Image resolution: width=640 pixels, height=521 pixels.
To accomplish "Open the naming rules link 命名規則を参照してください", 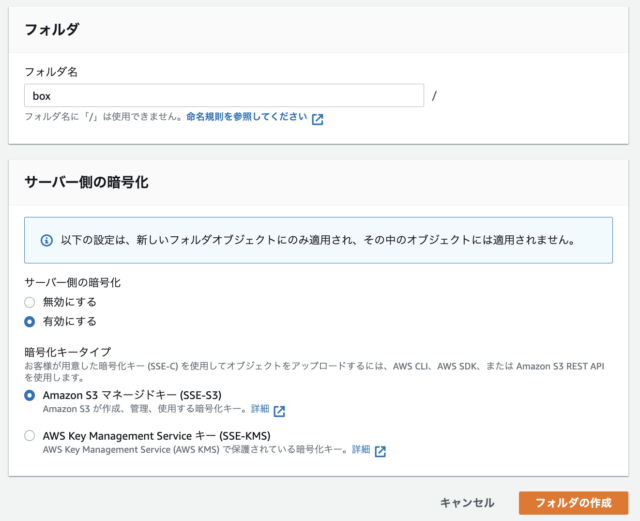I will click(247, 117).
